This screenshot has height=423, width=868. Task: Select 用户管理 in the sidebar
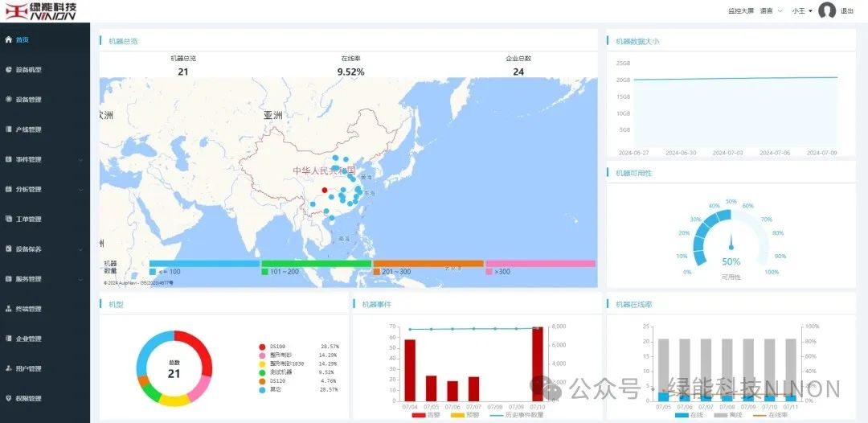(x=28, y=368)
